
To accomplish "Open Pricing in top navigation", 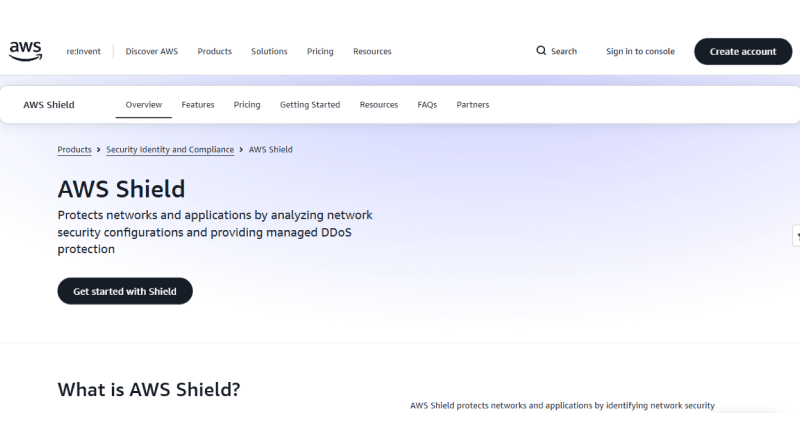I will point(320,52).
